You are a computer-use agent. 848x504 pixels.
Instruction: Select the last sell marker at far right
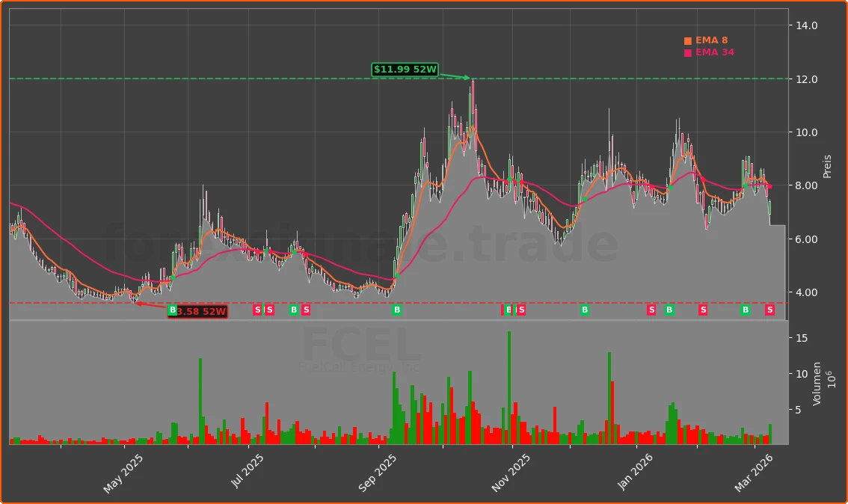click(x=769, y=310)
